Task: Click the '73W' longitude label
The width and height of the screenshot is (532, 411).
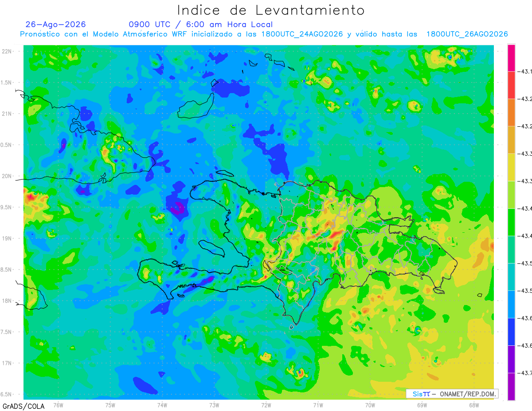Action: point(214,405)
